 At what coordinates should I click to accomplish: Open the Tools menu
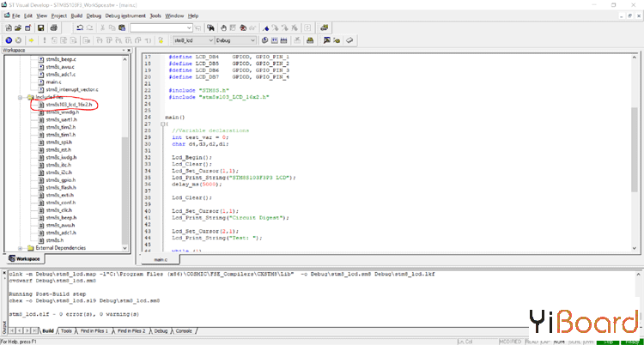click(155, 15)
